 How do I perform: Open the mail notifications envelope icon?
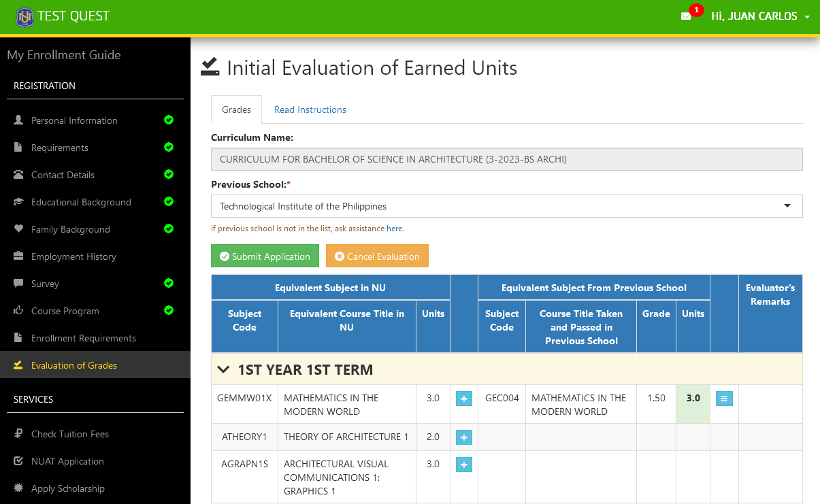[686, 16]
